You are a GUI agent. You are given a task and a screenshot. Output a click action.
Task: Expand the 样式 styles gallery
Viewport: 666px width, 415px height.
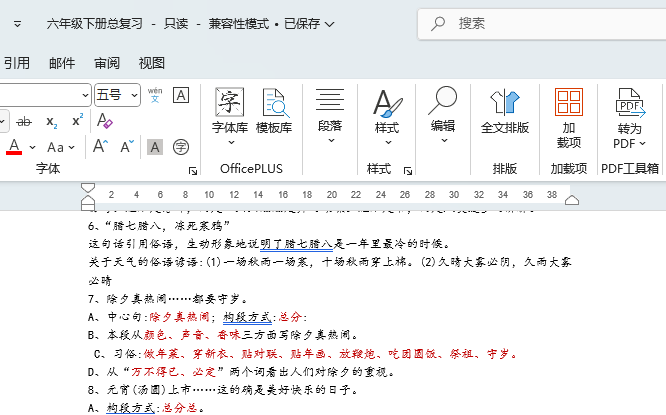coord(387,116)
